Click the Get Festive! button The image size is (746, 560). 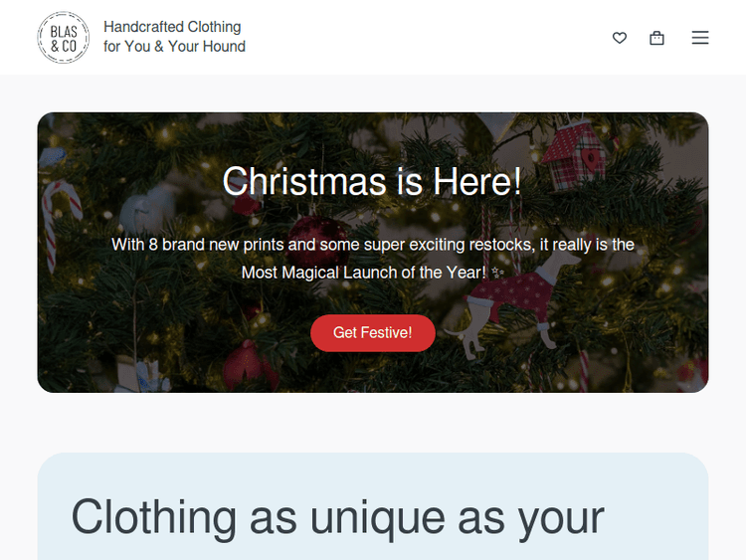pos(373,332)
